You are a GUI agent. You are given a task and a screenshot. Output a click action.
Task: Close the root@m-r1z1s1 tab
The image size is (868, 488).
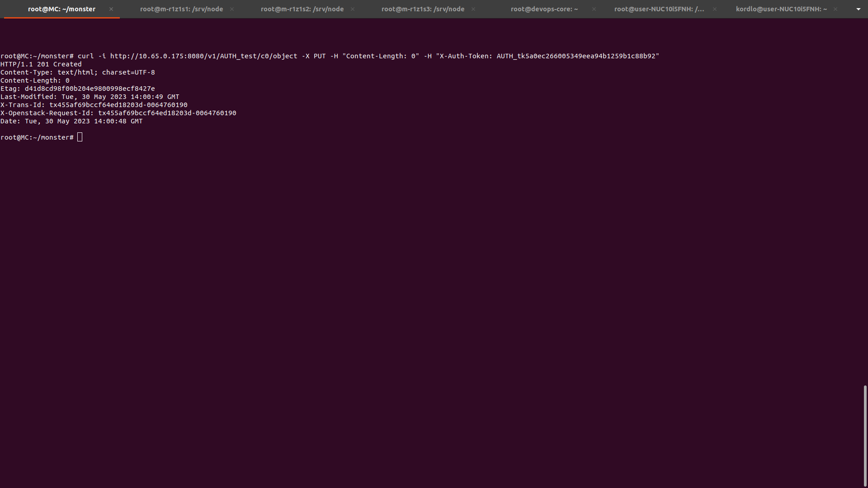click(x=232, y=9)
